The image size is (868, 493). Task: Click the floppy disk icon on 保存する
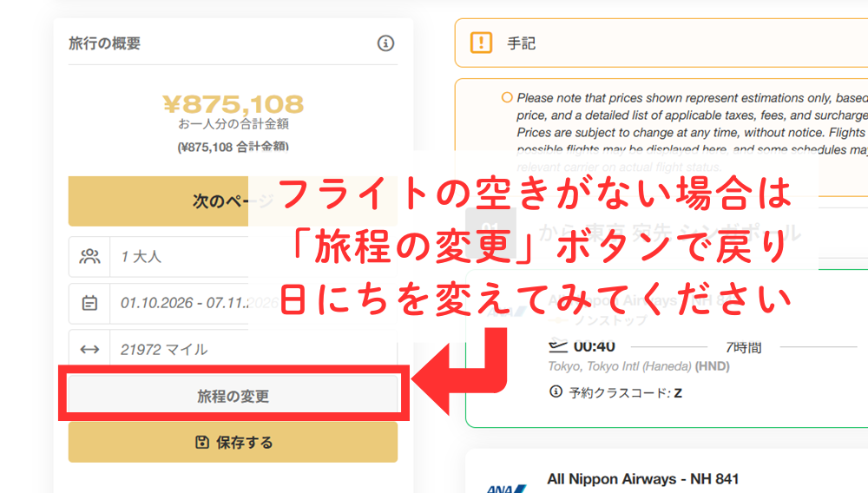point(201,443)
